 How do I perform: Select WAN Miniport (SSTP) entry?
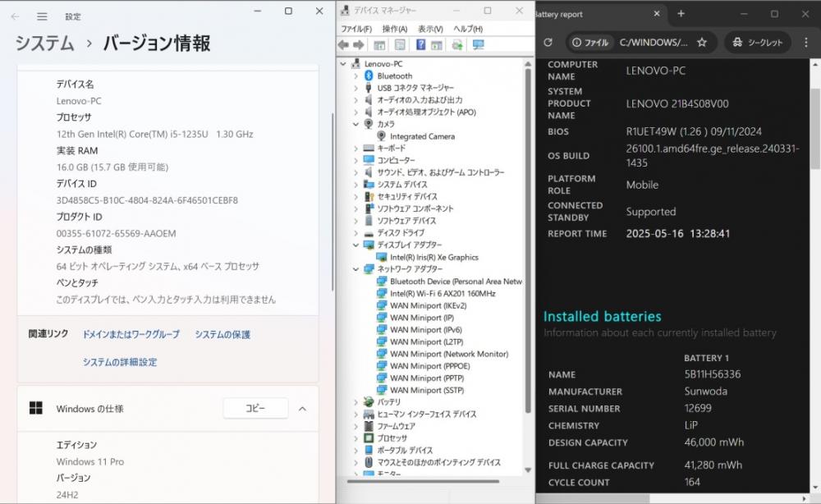click(427, 390)
